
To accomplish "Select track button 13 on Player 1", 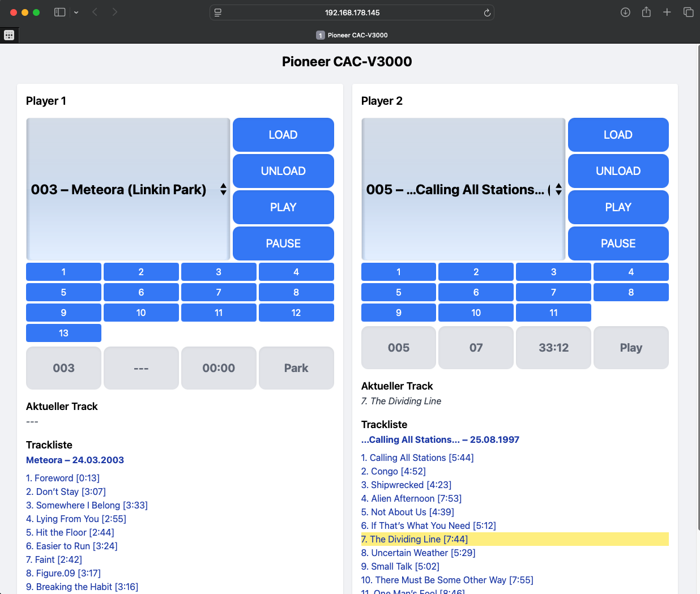I will coord(63,333).
